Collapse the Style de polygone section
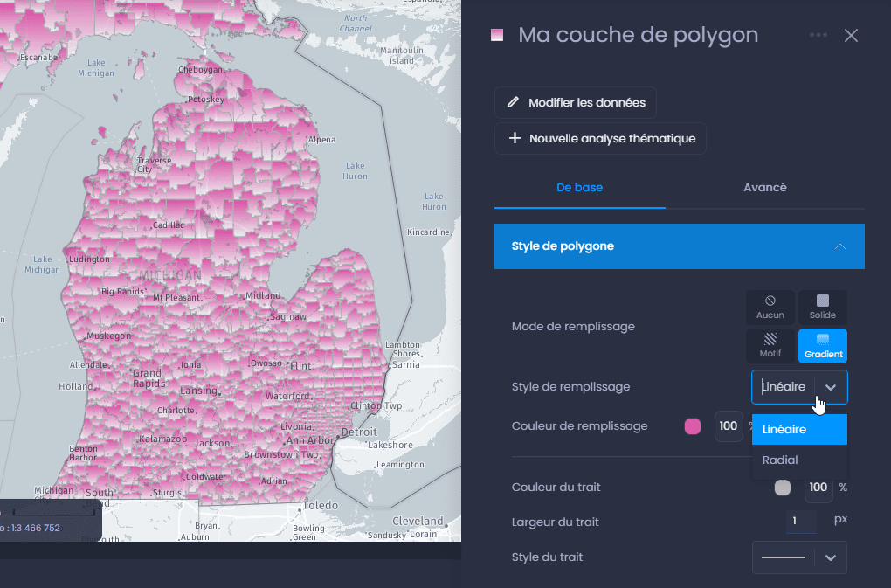 coord(839,246)
